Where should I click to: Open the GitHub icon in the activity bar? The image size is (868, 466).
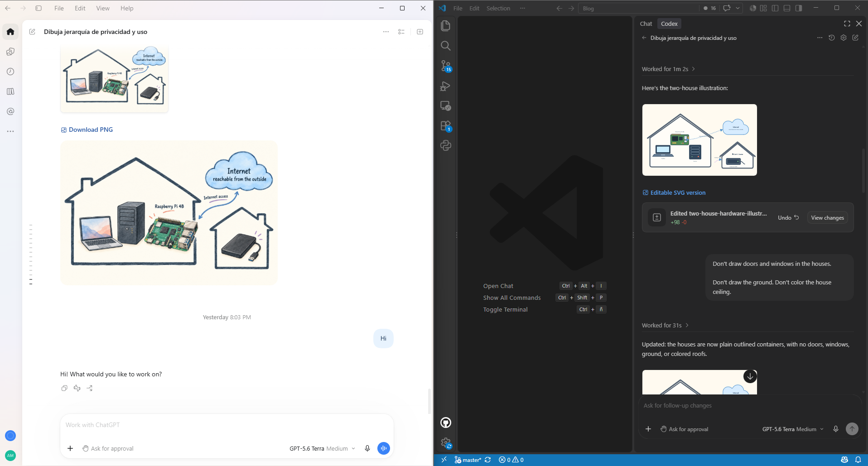coord(446,423)
